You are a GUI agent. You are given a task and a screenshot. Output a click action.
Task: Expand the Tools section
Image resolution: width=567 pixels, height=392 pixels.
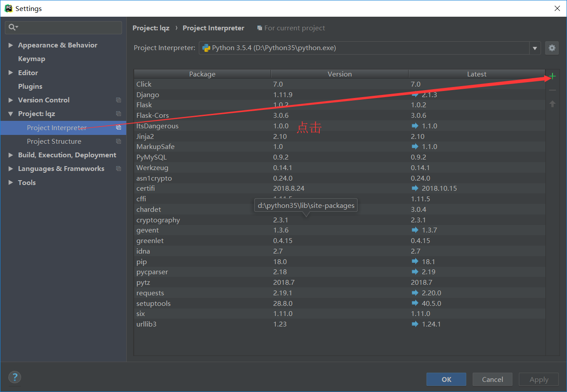click(x=11, y=183)
